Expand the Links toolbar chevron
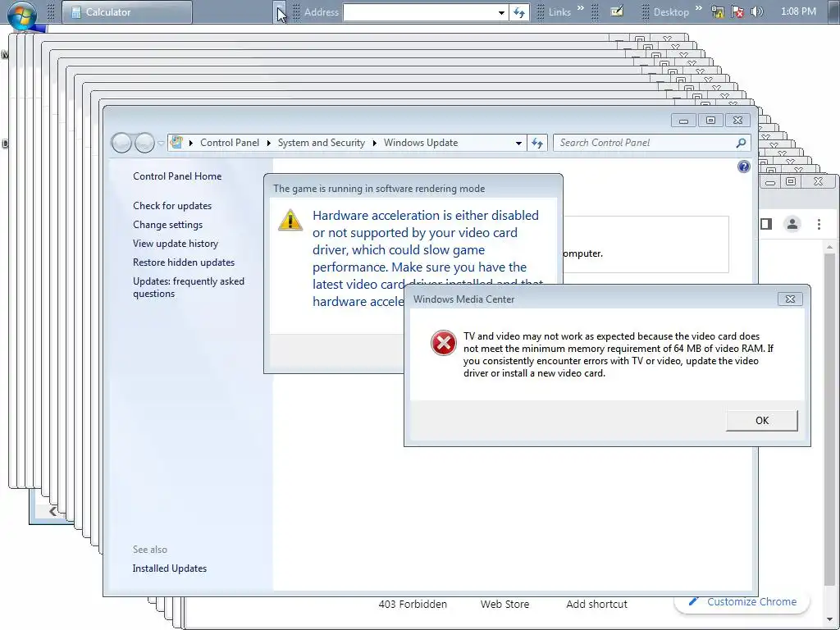Screen dimensions: 840x630 pyautogui.click(x=581, y=8)
